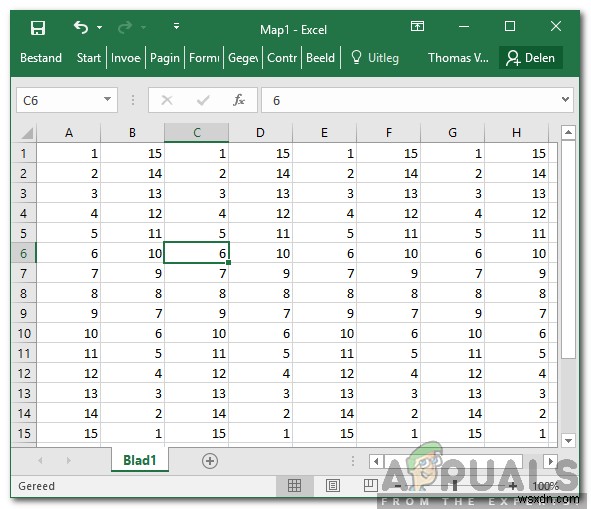Open the undo history dropdown arrow

[100, 28]
